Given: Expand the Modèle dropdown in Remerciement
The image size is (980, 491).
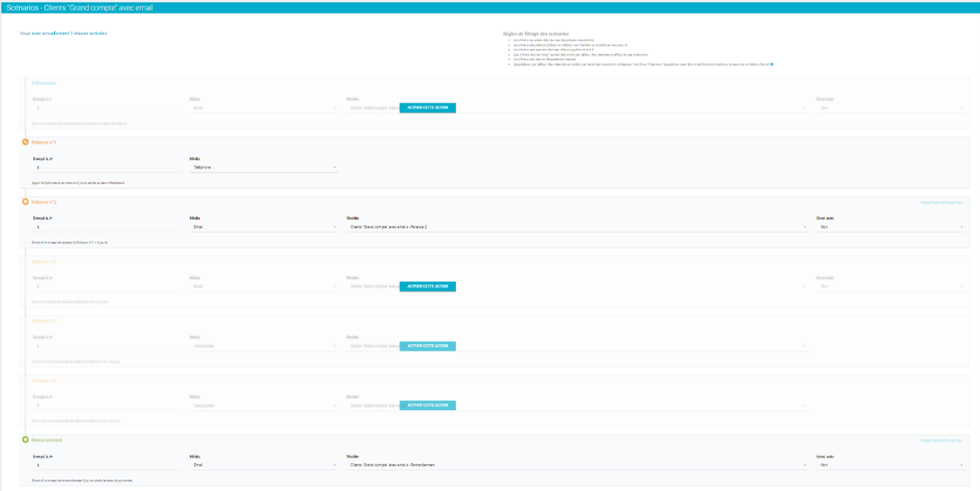Looking at the screenshot, I should (577, 465).
